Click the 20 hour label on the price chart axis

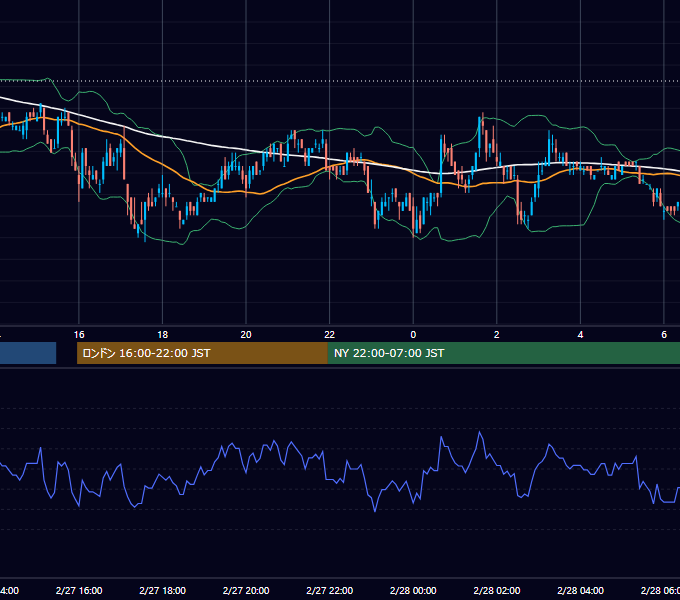(x=246, y=334)
